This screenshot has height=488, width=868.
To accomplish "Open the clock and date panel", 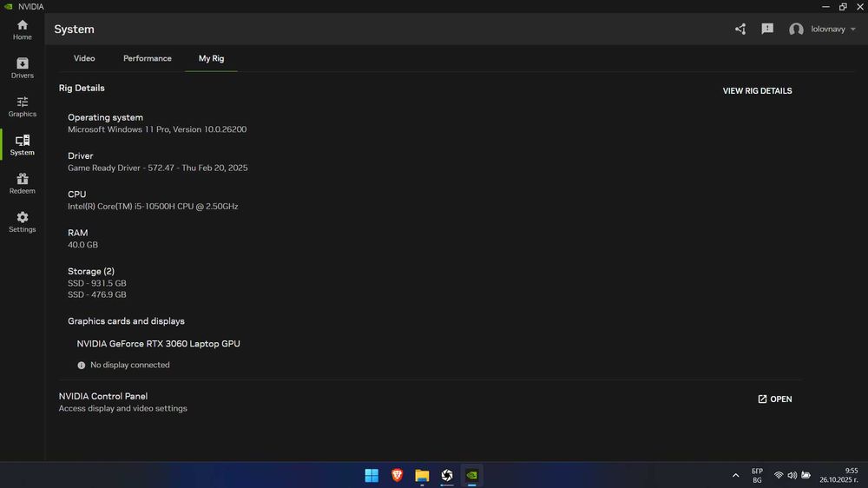I will pyautogui.click(x=838, y=475).
